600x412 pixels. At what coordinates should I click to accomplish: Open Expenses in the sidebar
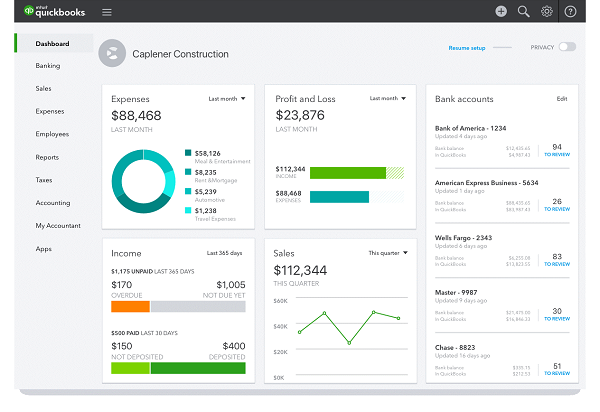click(x=50, y=111)
